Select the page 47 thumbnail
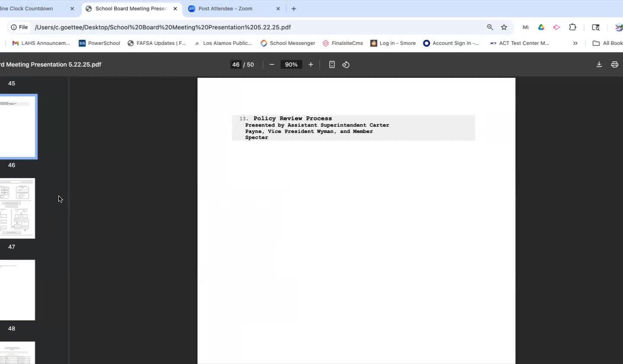623x364 pixels. (17, 208)
